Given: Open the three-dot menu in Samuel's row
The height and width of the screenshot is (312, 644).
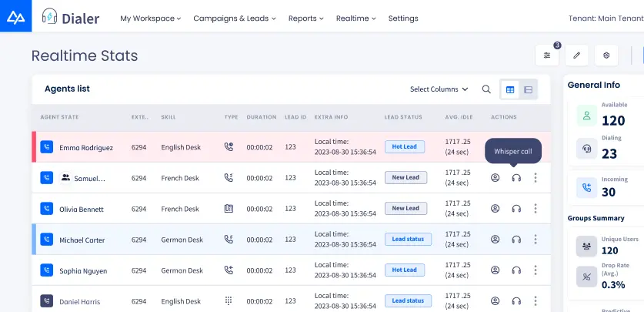Looking at the screenshot, I should pyautogui.click(x=536, y=178).
